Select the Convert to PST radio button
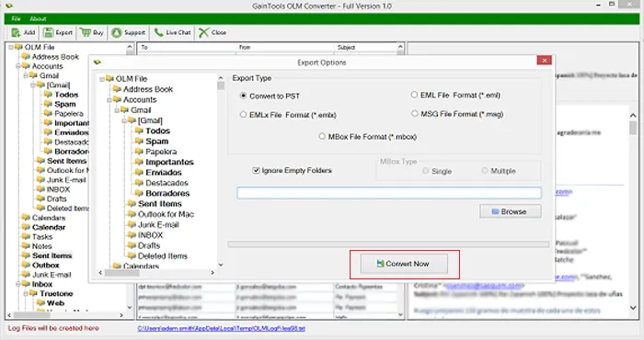The height and width of the screenshot is (340, 644). coord(243,96)
